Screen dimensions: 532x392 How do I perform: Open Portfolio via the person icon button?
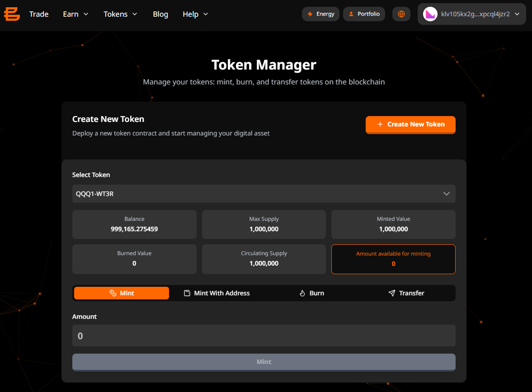tap(364, 14)
